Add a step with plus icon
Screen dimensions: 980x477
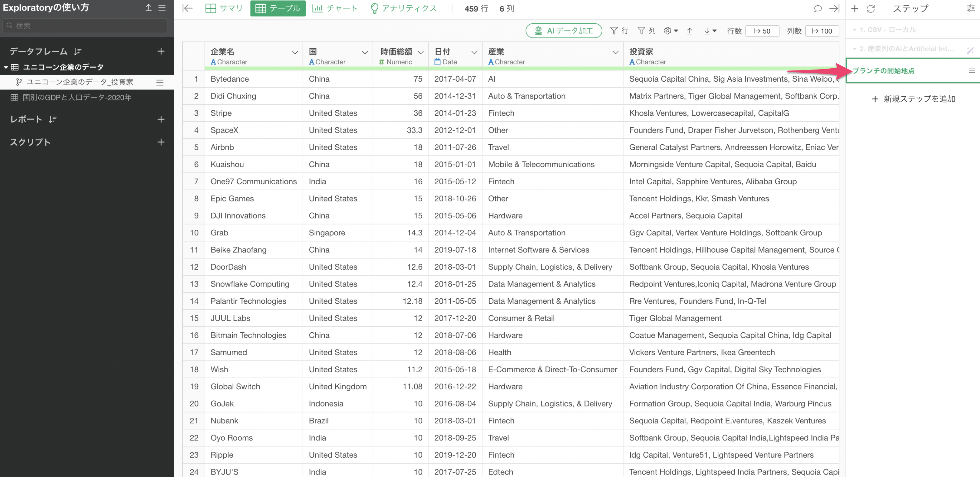tap(855, 8)
